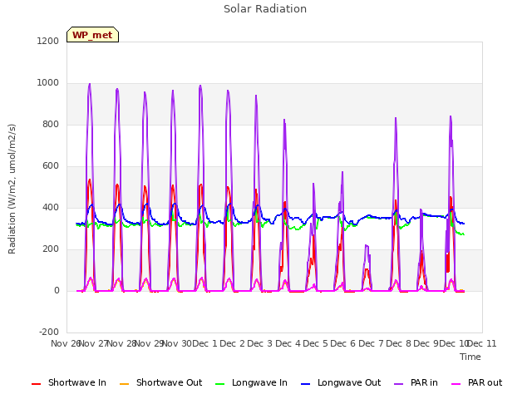Click the Dec 4 x-axis date label
The height and width of the screenshot is (399, 532).
288,343
